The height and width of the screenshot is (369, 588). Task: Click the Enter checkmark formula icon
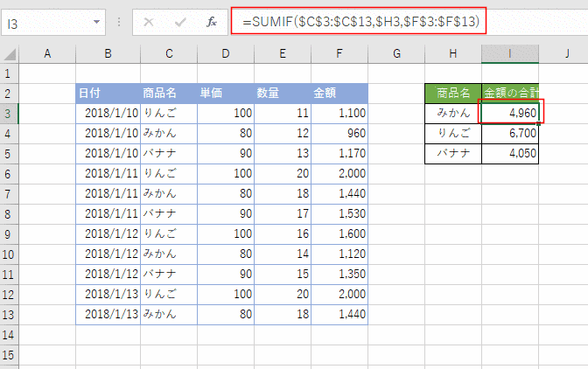click(x=179, y=22)
